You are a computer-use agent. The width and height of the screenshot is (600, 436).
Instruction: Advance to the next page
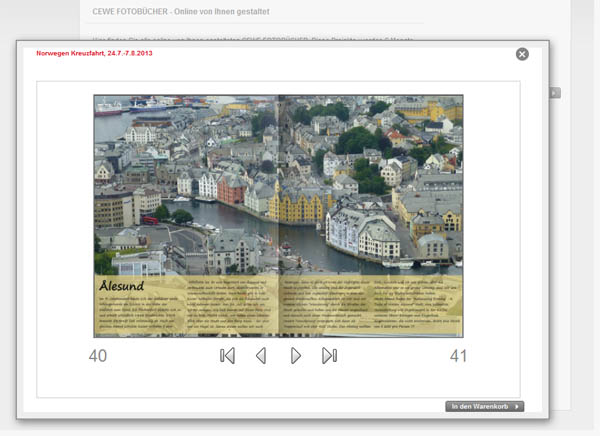(296, 355)
